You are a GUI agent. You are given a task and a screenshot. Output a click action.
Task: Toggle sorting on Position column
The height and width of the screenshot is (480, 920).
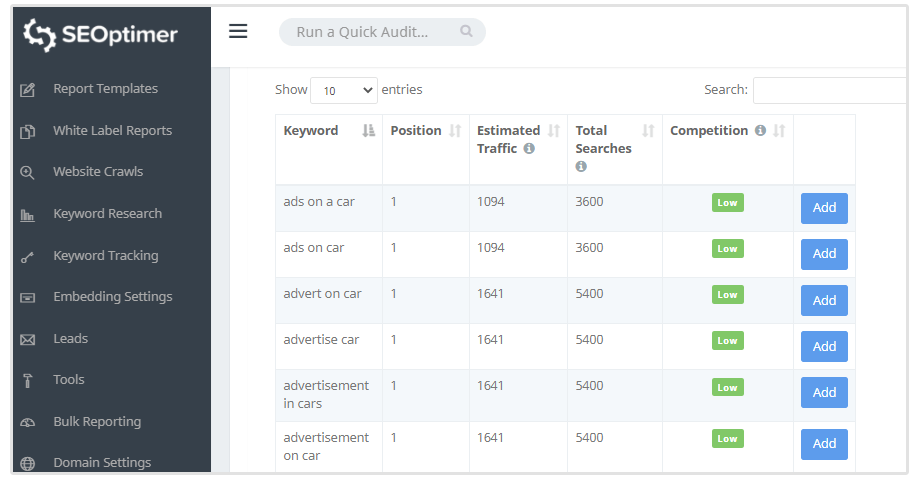click(x=455, y=131)
